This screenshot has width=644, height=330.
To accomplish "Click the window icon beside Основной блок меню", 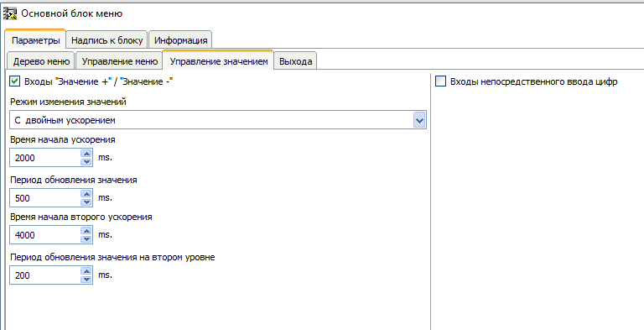I will pos(10,13).
